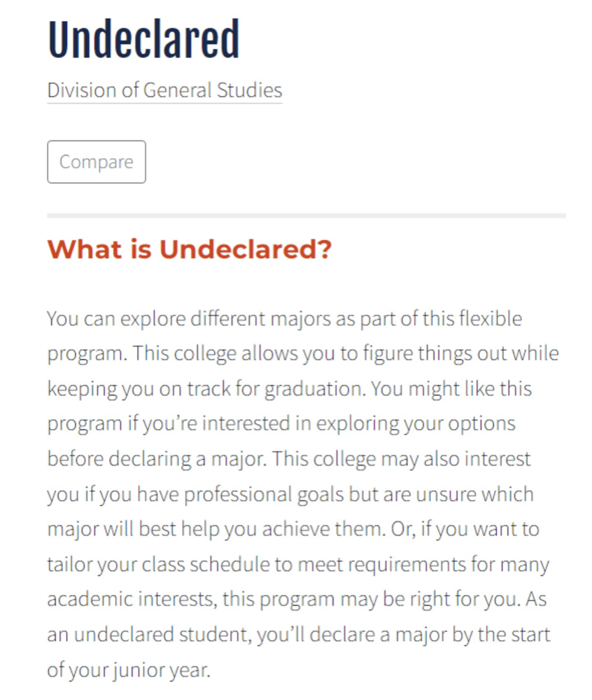This screenshot has width=592, height=700.
Task: Click the gray horizontal divider line
Action: [x=306, y=216]
